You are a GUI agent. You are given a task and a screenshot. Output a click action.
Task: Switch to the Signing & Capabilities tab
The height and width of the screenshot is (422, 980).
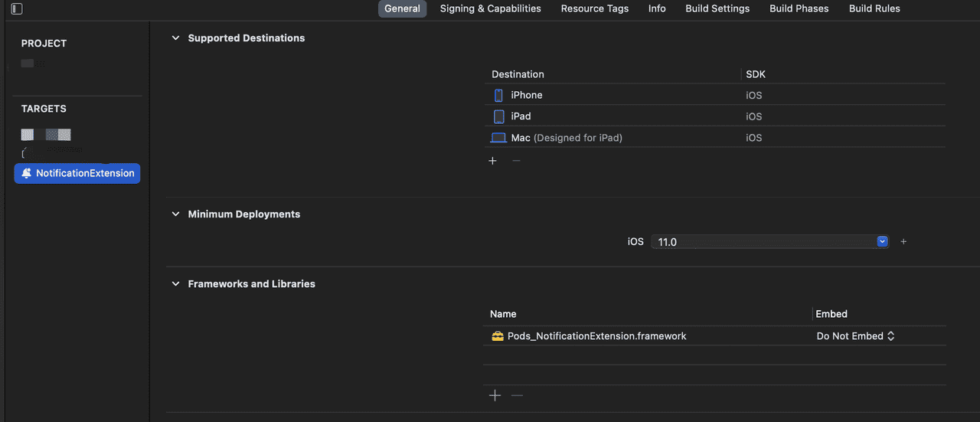click(490, 8)
